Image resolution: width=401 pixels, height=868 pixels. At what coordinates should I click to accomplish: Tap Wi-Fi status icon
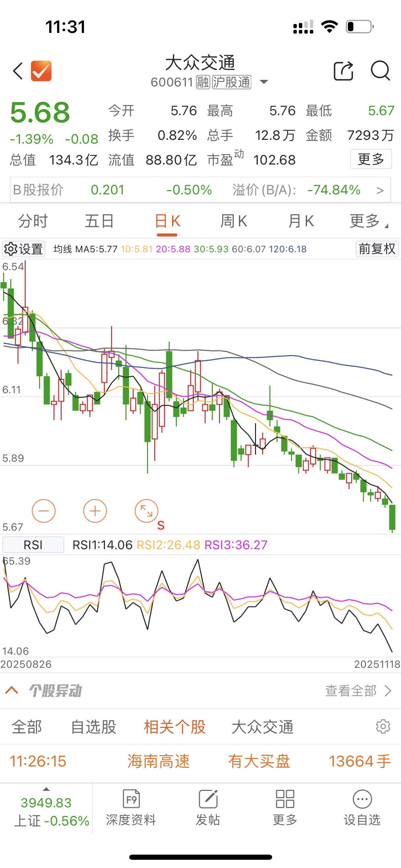[329, 26]
